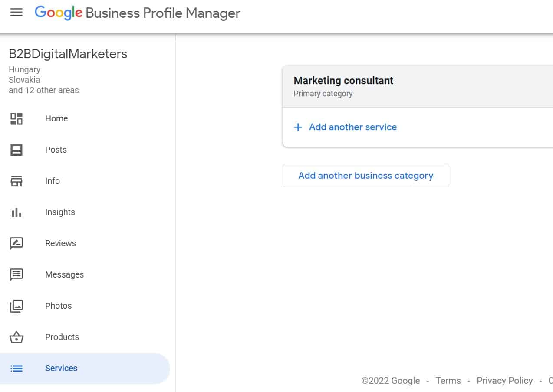The image size is (553, 392).
Task: Click Add another business category button
Action: (365, 176)
